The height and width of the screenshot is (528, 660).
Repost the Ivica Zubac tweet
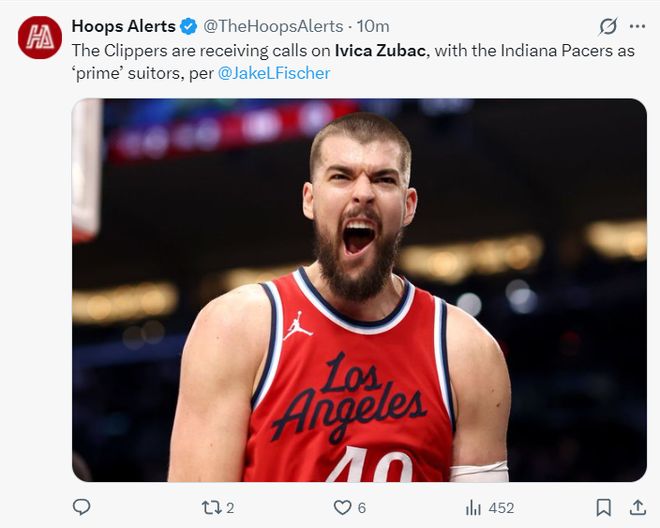point(211,507)
